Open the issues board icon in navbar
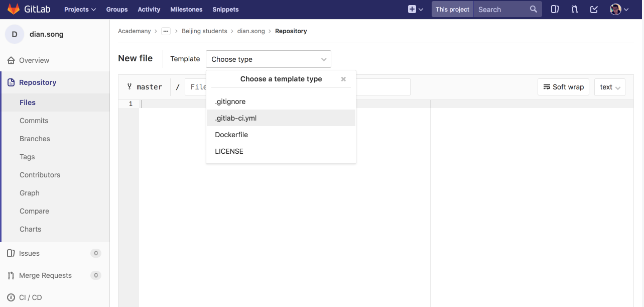Image resolution: width=644 pixels, height=307 pixels. click(555, 9)
